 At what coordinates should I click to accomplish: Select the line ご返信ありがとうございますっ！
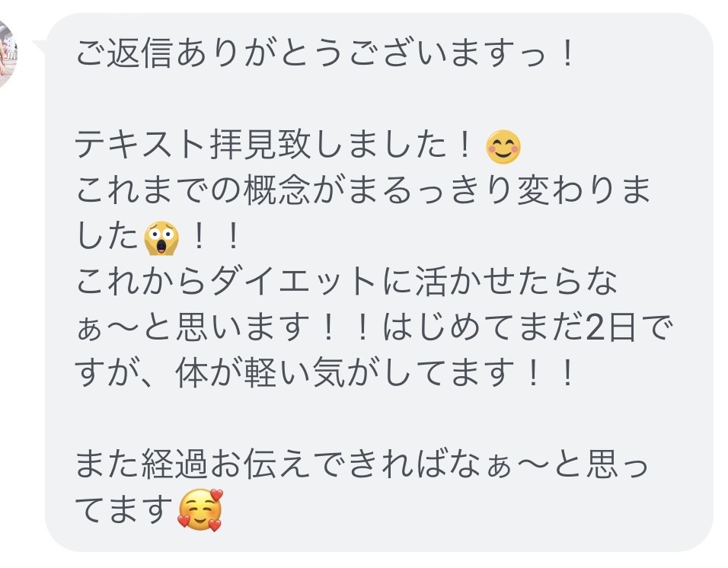[325, 54]
